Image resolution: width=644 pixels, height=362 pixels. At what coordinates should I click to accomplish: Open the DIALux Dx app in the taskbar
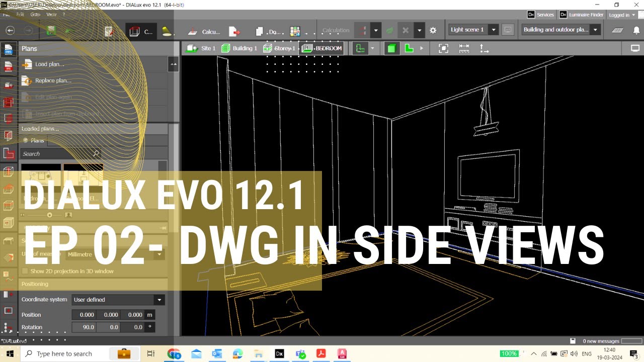(x=279, y=353)
